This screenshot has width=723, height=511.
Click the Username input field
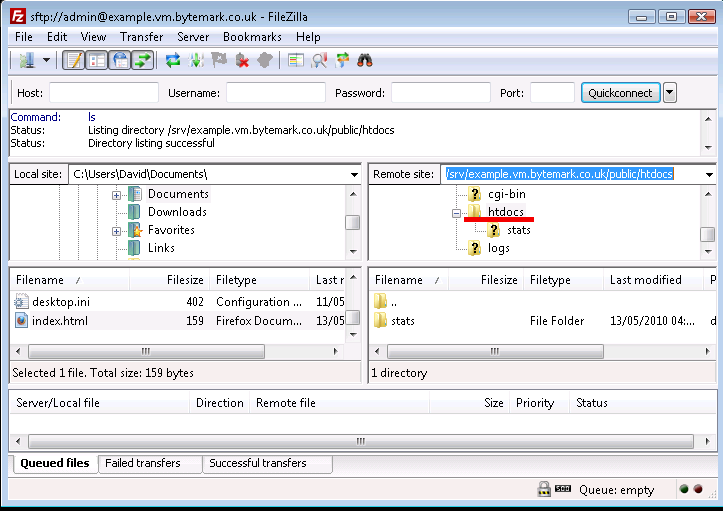[x=276, y=93]
